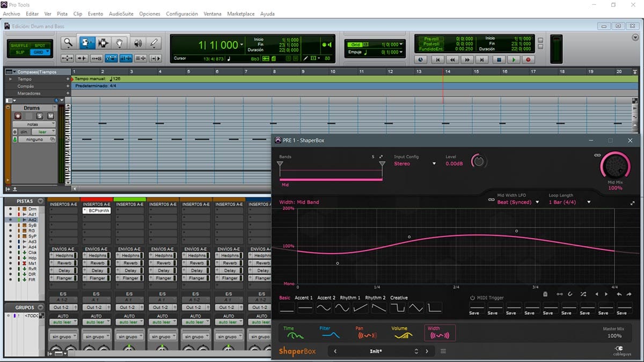This screenshot has width=644, height=362.
Task: Record-enable the Drums track
Action: (18, 116)
